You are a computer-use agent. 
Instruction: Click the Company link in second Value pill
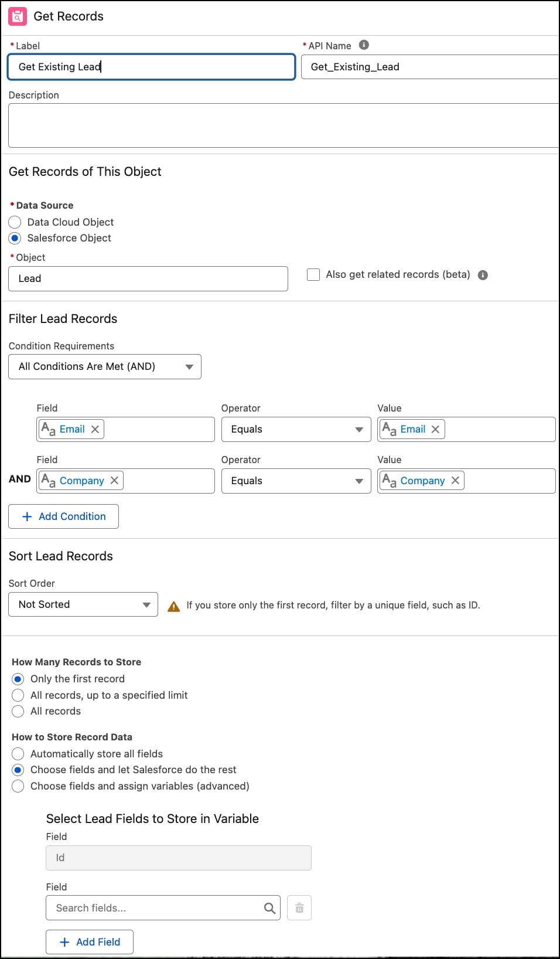(x=422, y=481)
